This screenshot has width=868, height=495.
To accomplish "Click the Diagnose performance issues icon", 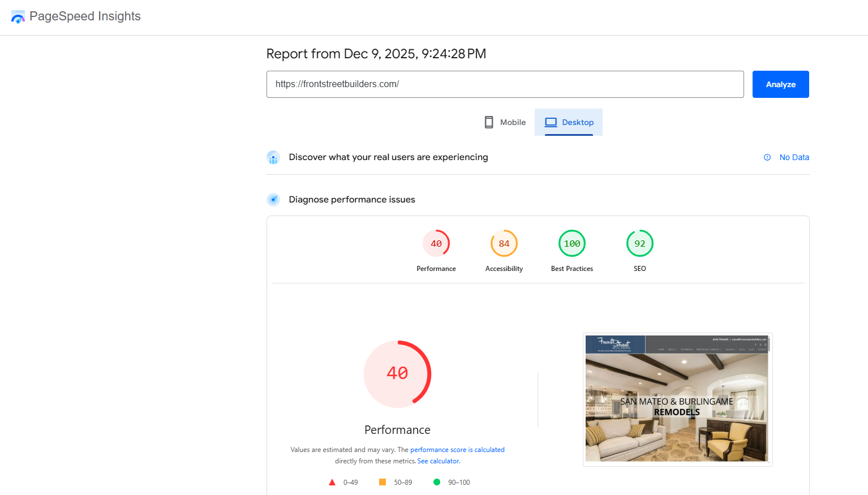I will click(x=273, y=200).
